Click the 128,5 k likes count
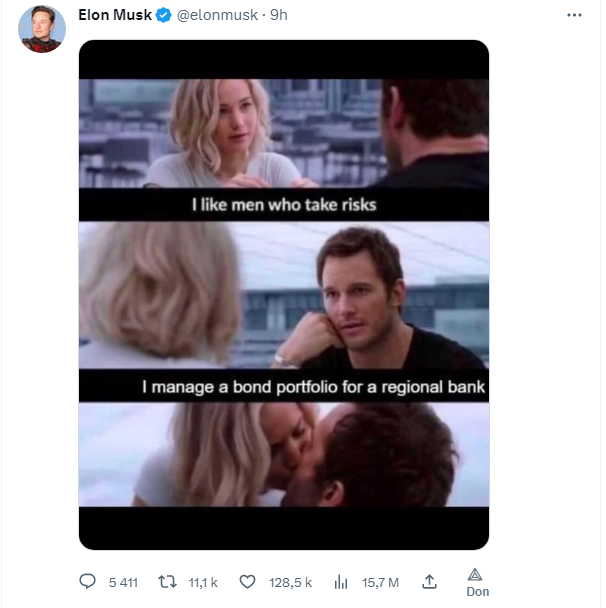Image resolution: width=606 pixels, height=608 pixels. (x=291, y=582)
